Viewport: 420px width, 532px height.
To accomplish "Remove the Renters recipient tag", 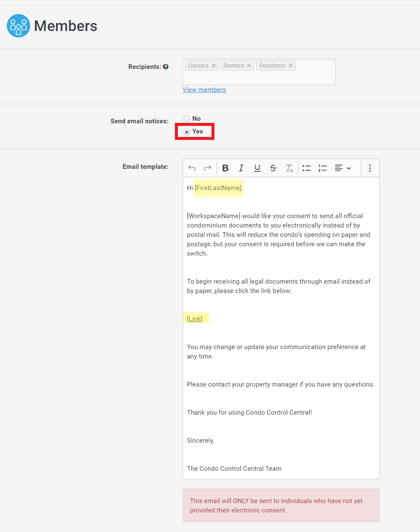I will [x=249, y=65].
